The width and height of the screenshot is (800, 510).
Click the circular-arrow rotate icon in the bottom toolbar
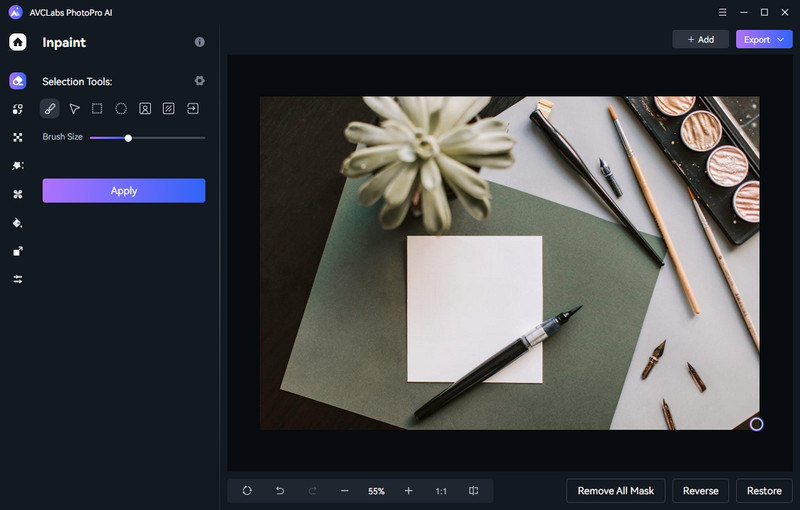247,491
